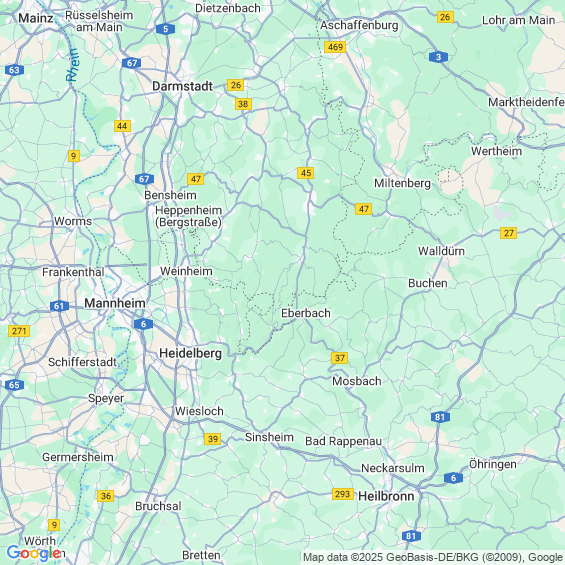Click the A61 shield beside Mannheim
The height and width of the screenshot is (565, 565).
click(x=59, y=306)
